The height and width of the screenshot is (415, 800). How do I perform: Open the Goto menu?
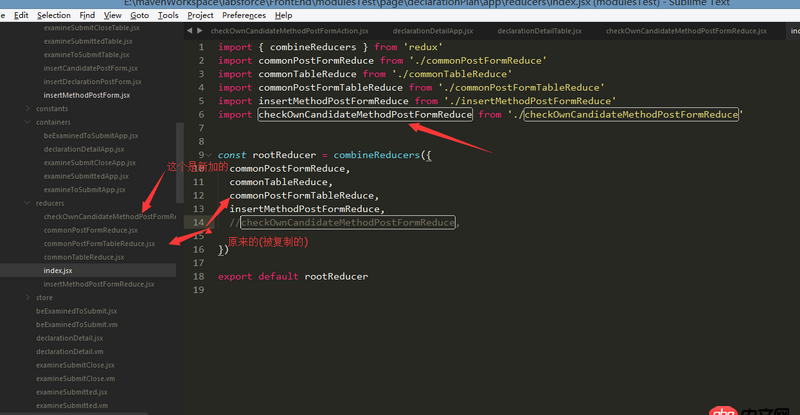pyautogui.click(x=140, y=16)
